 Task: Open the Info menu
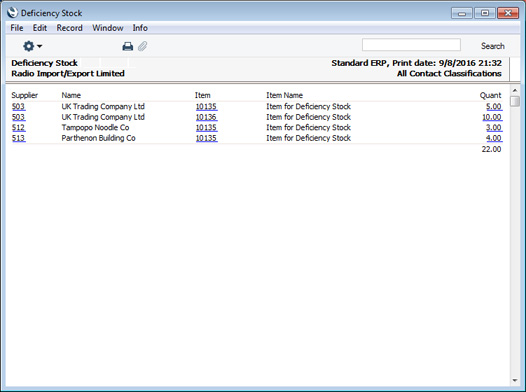pyautogui.click(x=140, y=28)
